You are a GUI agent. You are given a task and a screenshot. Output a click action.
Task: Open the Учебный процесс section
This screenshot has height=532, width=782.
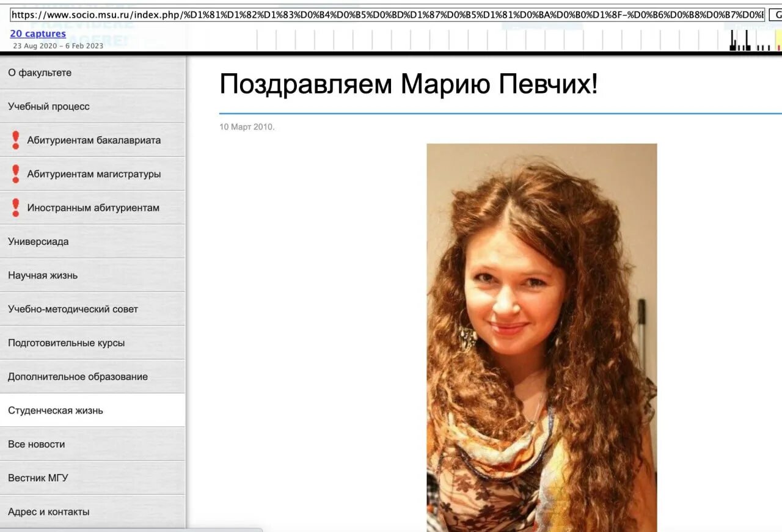click(92, 106)
